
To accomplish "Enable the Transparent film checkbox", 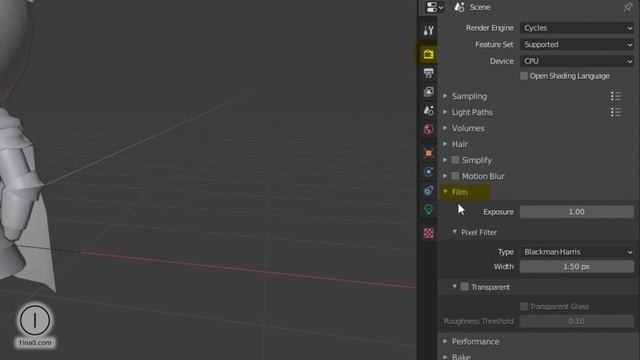I will coord(464,287).
